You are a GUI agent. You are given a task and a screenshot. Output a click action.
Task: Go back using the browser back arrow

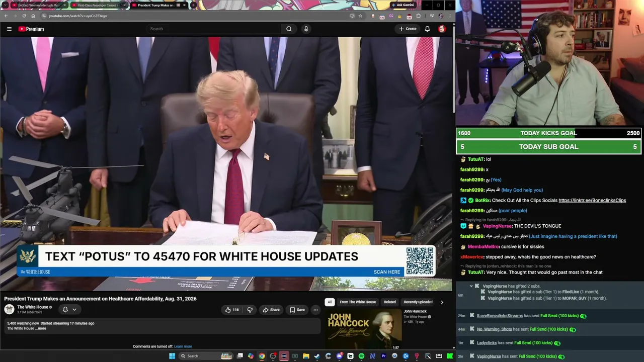pyautogui.click(x=6, y=16)
